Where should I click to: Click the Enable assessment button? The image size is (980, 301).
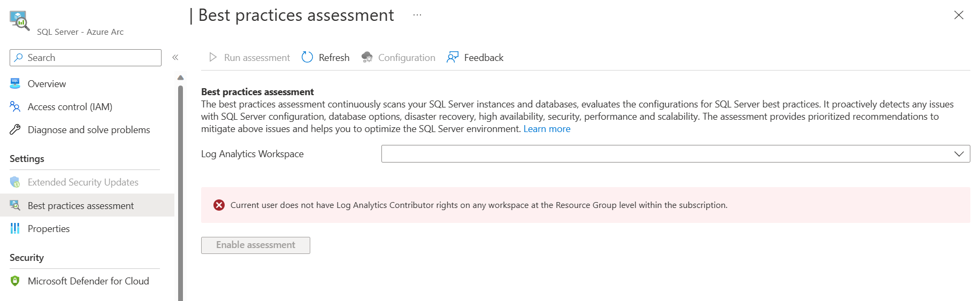pyautogui.click(x=256, y=245)
